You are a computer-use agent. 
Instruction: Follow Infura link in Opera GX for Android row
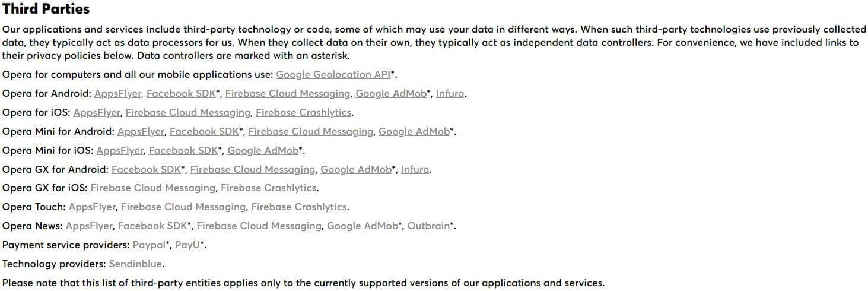click(415, 169)
